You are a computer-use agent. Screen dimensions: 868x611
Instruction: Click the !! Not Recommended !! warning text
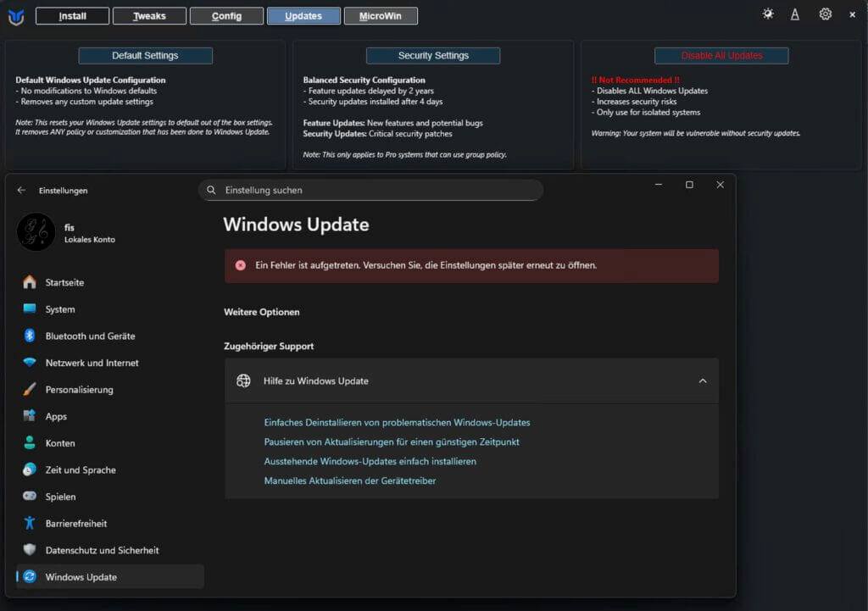point(635,81)
